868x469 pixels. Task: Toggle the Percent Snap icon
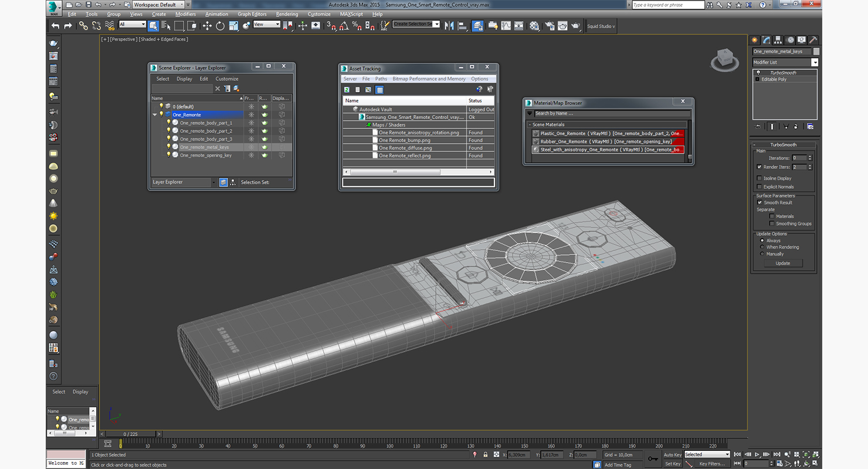tap(357, 26)
